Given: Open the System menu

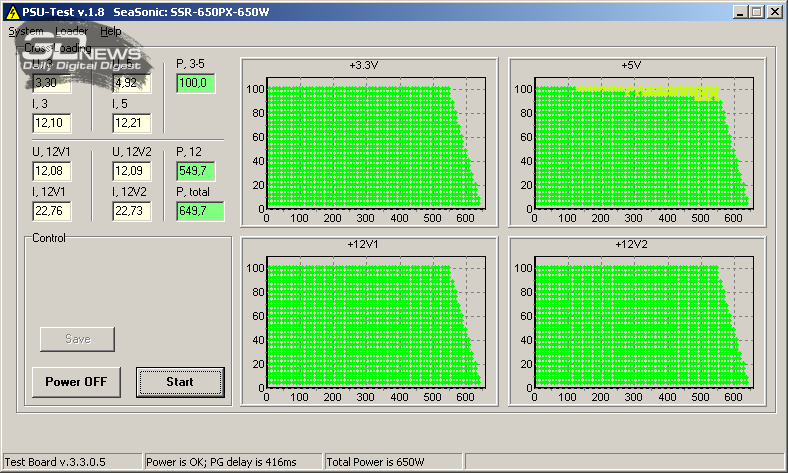Looking at the screenshot, I should tap(26, 31).
